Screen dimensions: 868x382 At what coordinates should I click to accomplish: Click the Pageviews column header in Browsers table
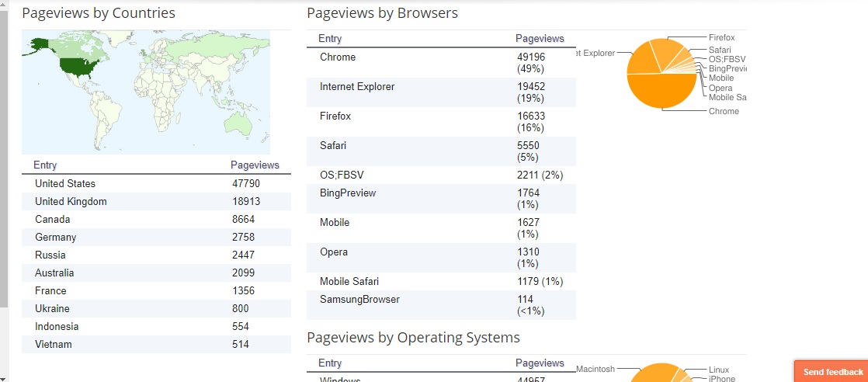tap(540, 39)
